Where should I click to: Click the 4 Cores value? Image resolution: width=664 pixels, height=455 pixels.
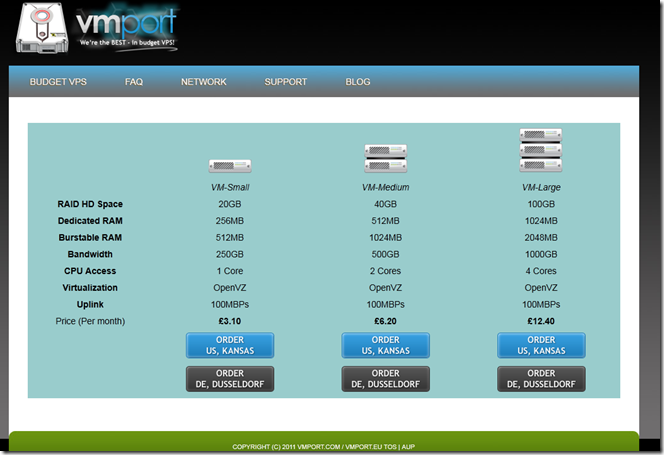pyautogui.click(x=541, y=271)
